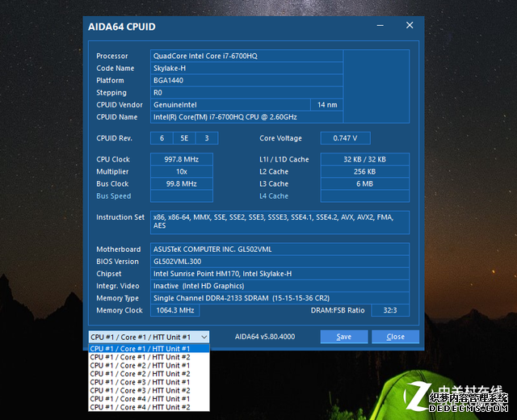Click the Integr. Video value Inactive
Image resolution: width=517 pixels, height=420 pixels.
click(280, 286)
